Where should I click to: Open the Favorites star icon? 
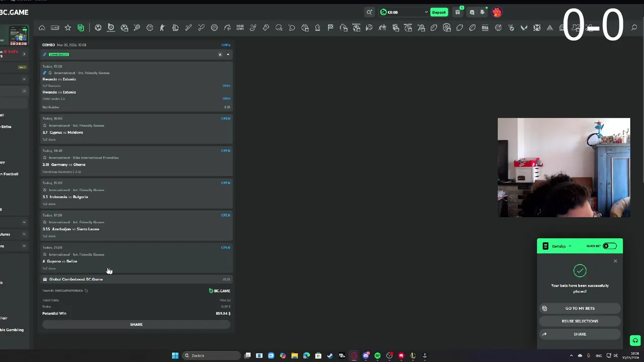click(x=68, y=28)
